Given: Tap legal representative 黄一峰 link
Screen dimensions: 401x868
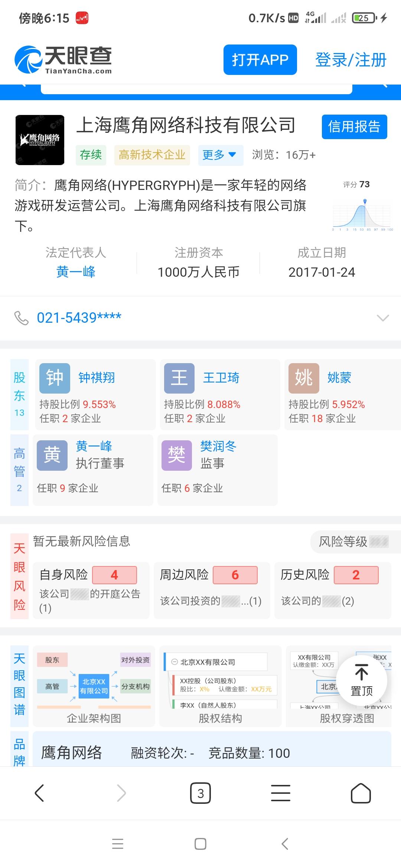Looking at the screenshot, I should click(76, 272).
